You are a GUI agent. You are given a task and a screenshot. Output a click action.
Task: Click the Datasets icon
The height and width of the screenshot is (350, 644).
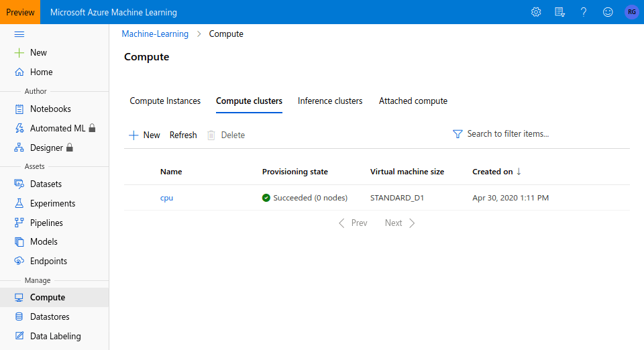pos(19,184)
